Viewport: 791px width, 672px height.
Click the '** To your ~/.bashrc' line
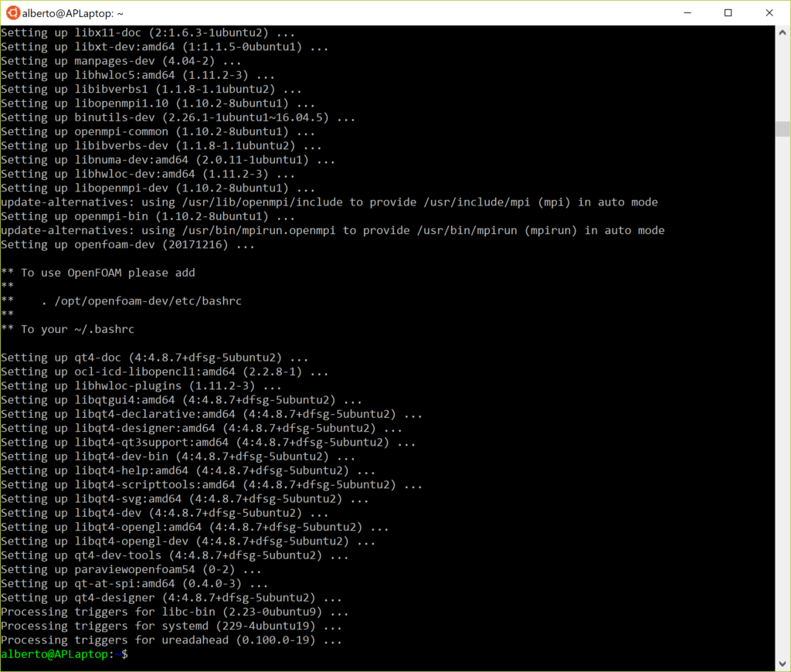(x=68, y=329)
